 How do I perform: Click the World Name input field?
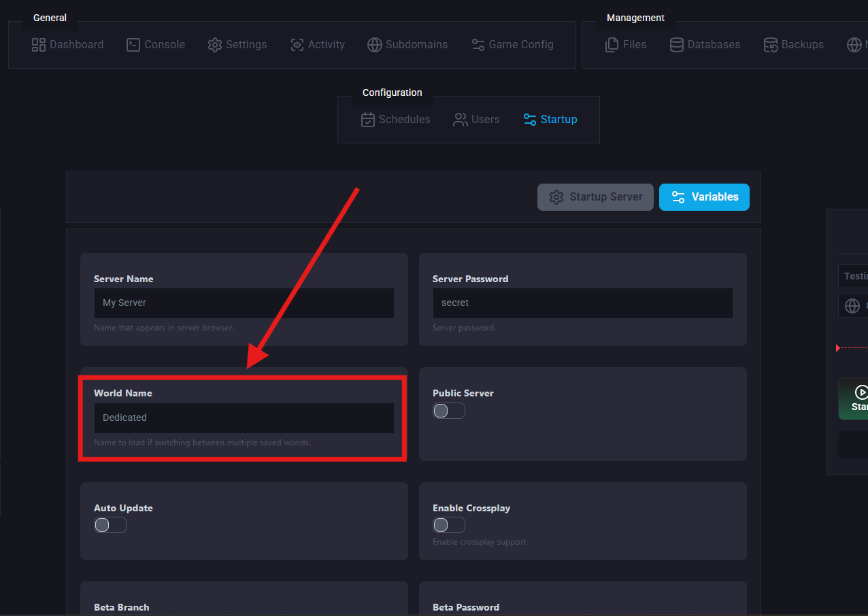(244, 418)
